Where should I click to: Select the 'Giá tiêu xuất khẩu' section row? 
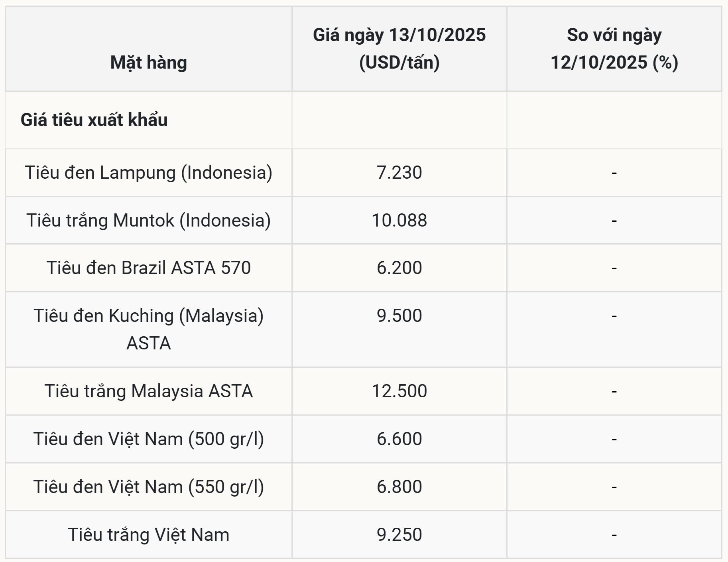tap(94, 120)
